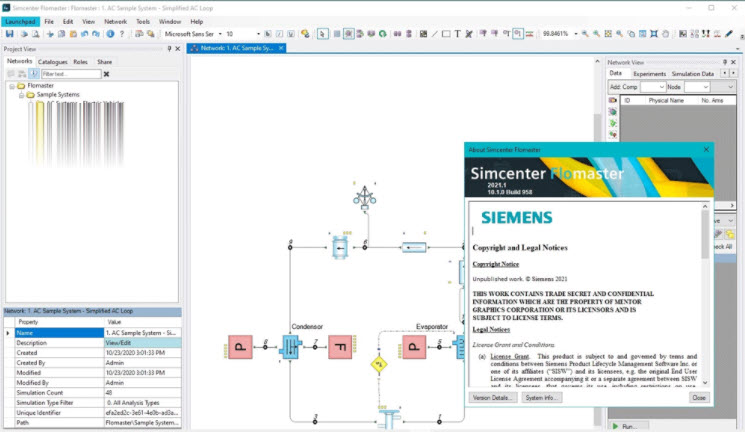Collapse the Flomaster tree node
Image resolution: width=745 pixels, height=432 pixels.
12,86
